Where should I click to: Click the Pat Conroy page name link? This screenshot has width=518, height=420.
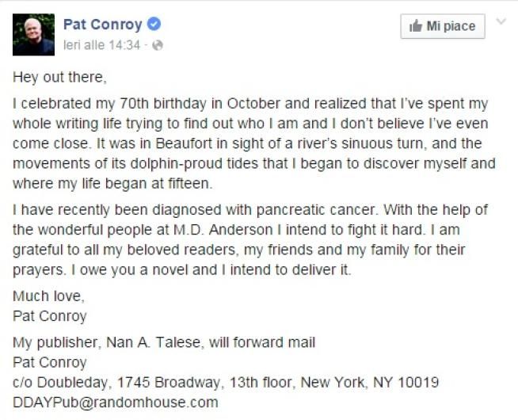coord(102,25)
